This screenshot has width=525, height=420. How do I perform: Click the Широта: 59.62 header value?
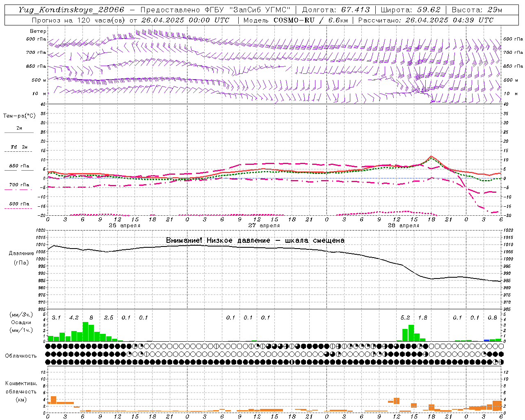tap(411, 10)
